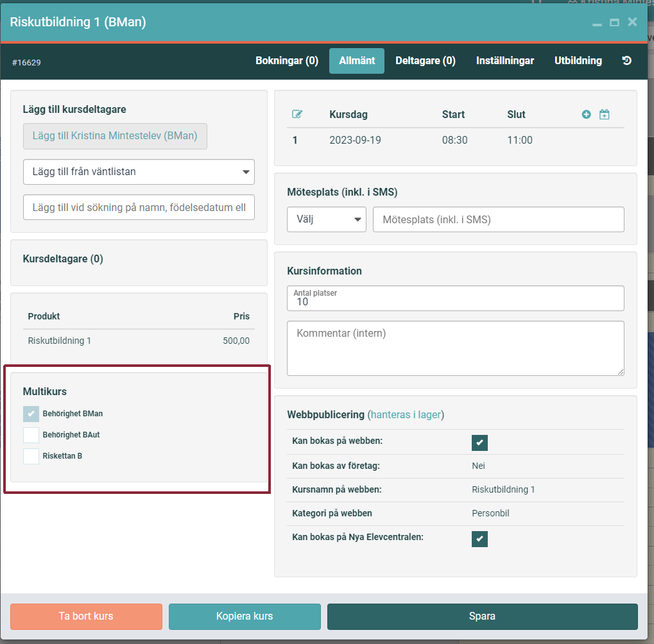Click the Kursdeltagare (0) heading
Image resolution: width=654 pixels, height=644 pixels.
[63, 259]
